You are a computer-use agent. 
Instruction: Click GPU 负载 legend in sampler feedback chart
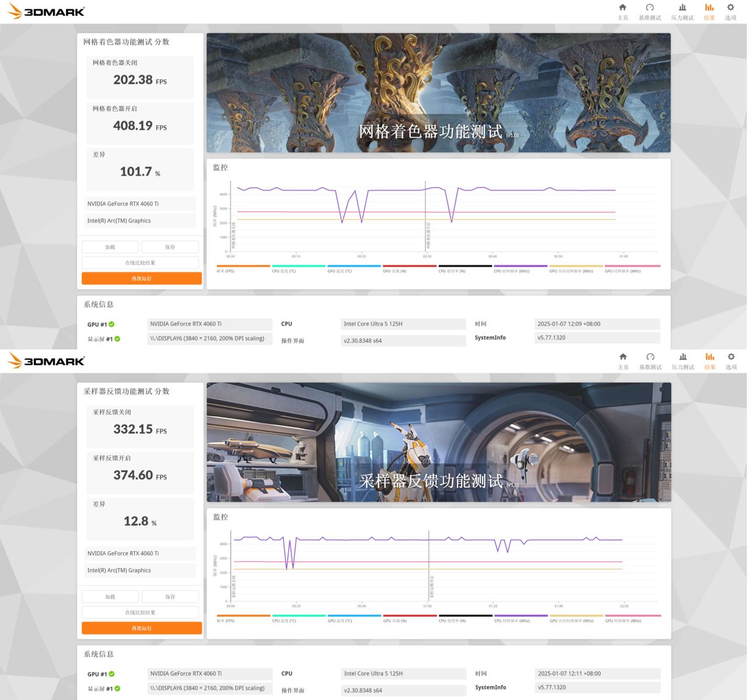pos(410,618)
